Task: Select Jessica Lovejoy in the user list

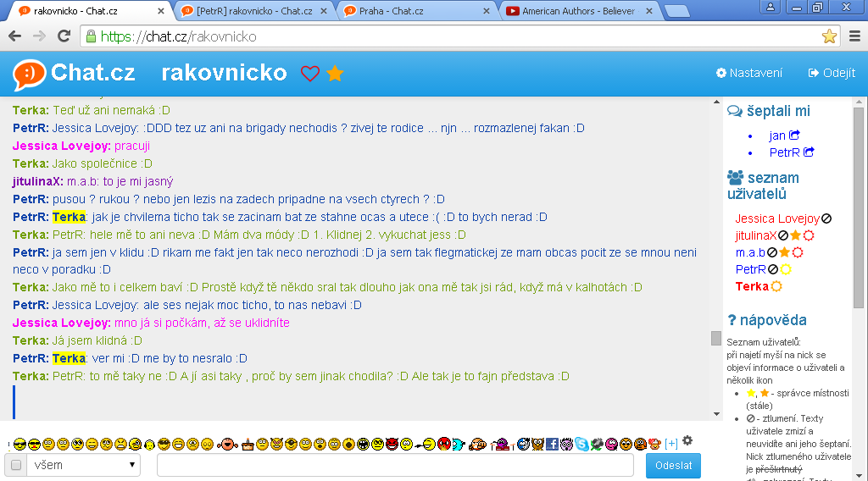Action: tap(777, 218)
